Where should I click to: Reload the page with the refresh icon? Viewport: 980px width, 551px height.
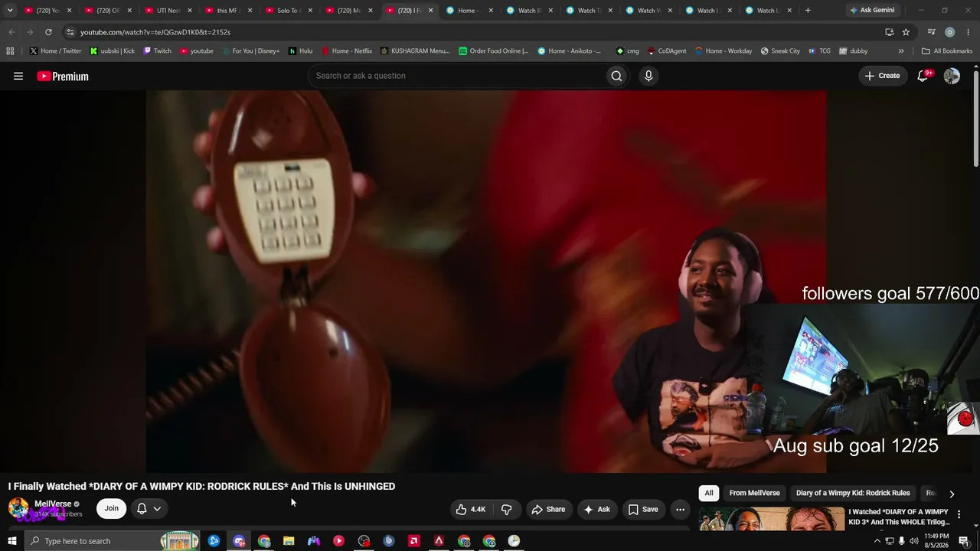click(48, 32)
